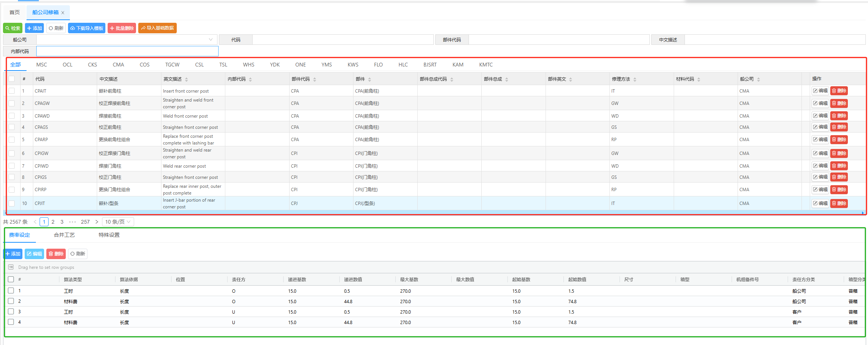Click the 下载导入模板 download template button
Viewport: 868px width, 345px height.
coord(87,28)
